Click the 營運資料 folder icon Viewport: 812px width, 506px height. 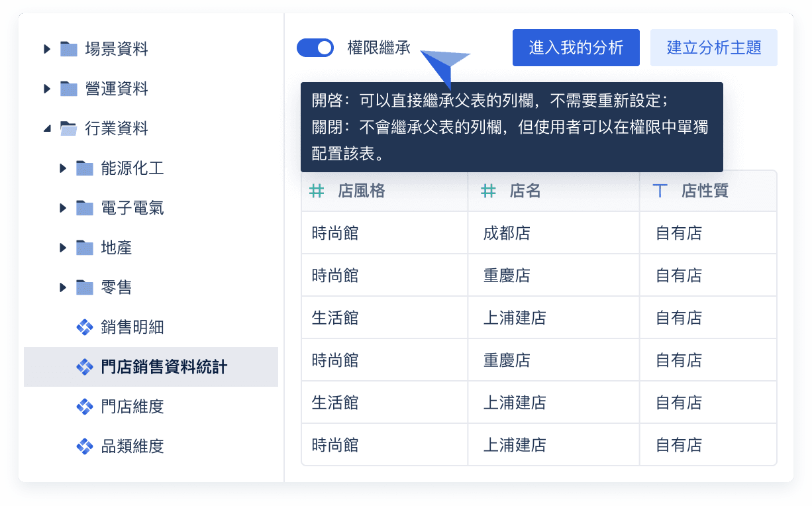click(x=69, y=88)
